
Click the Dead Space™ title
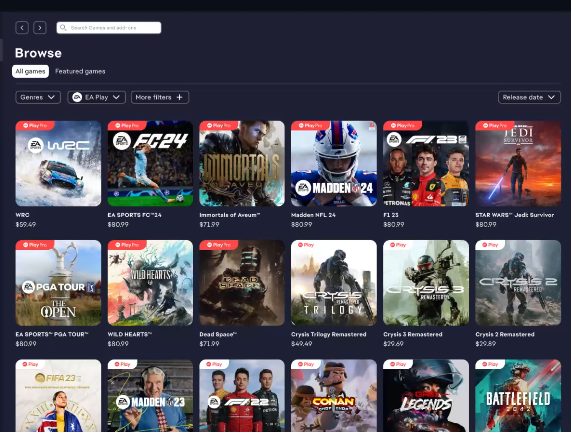coord(218,334)
